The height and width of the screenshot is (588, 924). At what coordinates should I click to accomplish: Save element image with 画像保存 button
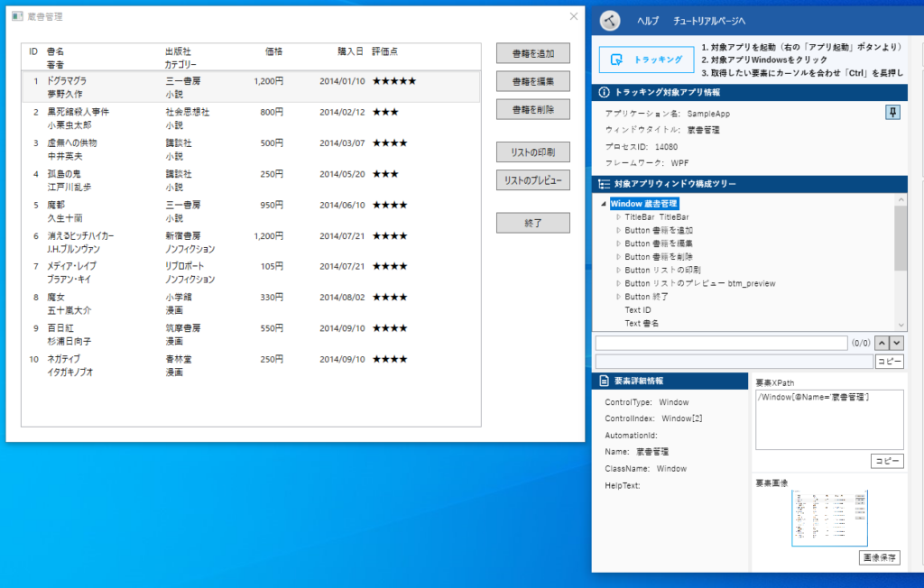pos(880,558)
